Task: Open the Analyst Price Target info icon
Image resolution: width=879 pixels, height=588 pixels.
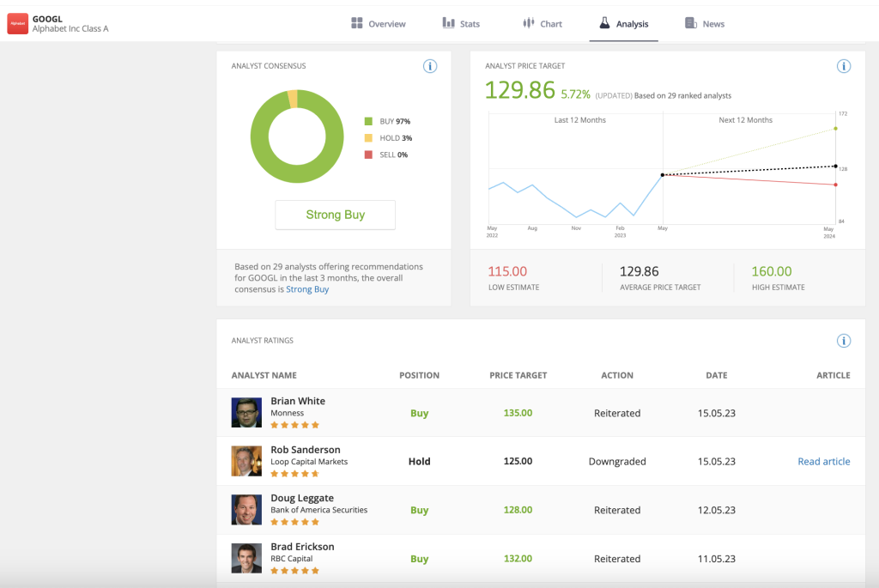Action: point(844,66)
